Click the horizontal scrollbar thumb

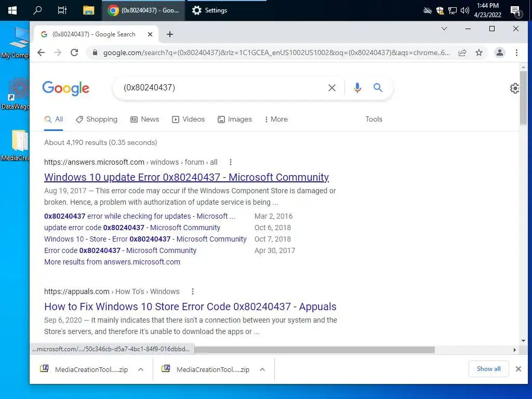pos(314,350)
